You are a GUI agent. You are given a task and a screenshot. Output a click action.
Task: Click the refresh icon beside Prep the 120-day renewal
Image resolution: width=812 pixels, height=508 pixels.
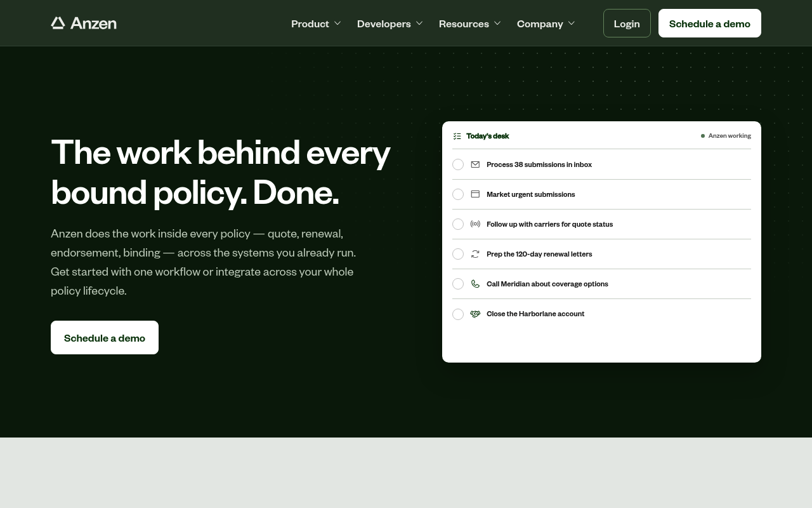[x=475, y=254]
